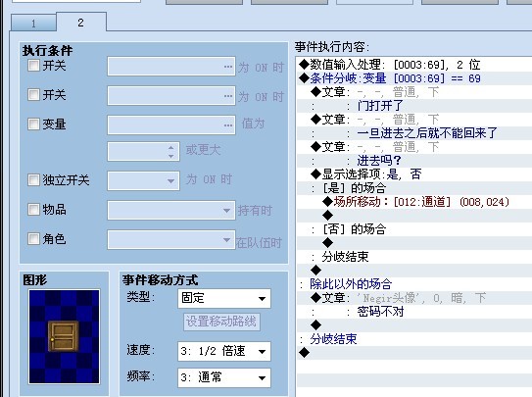Select the text line 门打开了
This screenshot has width=532, height=397.
(x=414, y=106)
